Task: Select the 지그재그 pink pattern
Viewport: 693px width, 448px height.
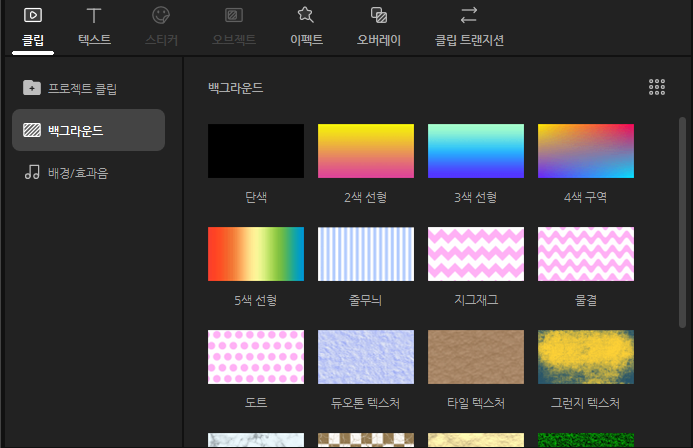Action: pos(475,254)
